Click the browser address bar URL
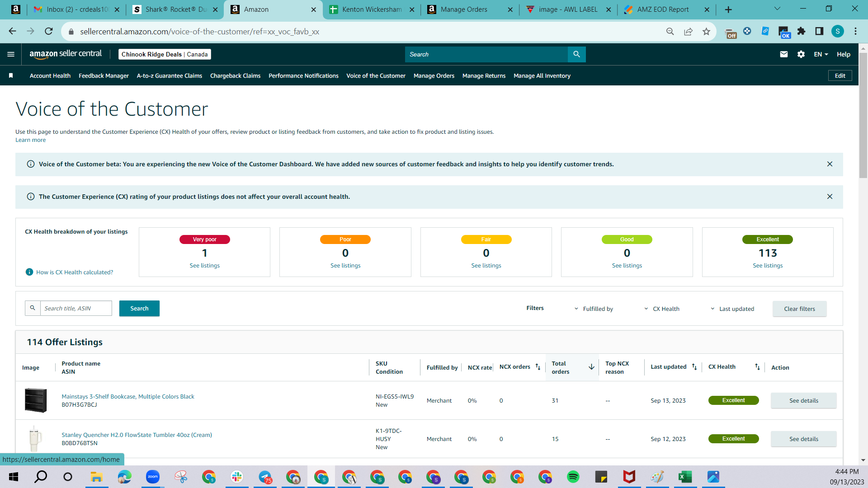868x488 pixels. [199, 32]
